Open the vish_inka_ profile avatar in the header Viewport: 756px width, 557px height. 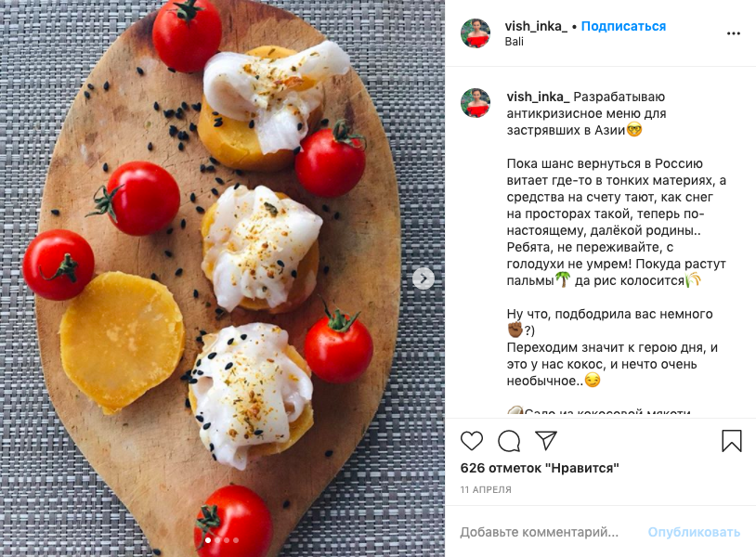476,33
